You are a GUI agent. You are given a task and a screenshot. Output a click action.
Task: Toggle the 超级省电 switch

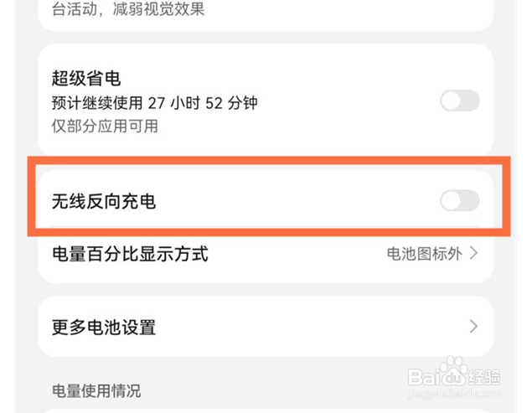click(x=459, y=101)
